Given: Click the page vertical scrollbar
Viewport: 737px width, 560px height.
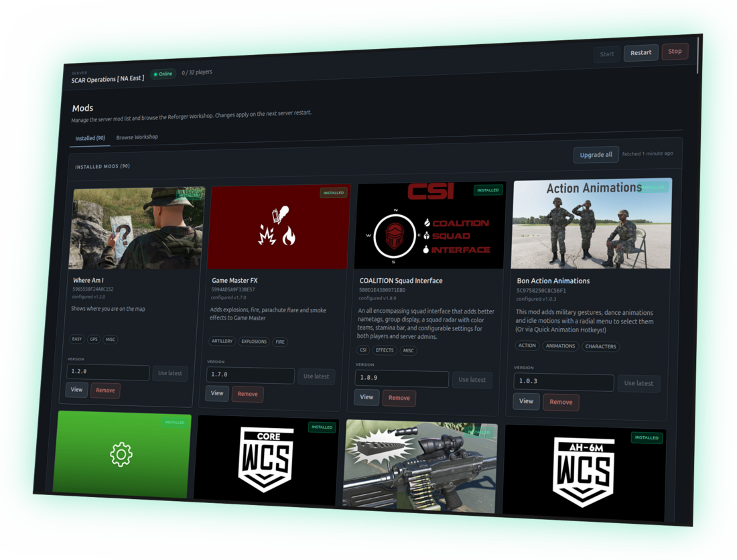Looking at the screenshot, I should 699,56.
